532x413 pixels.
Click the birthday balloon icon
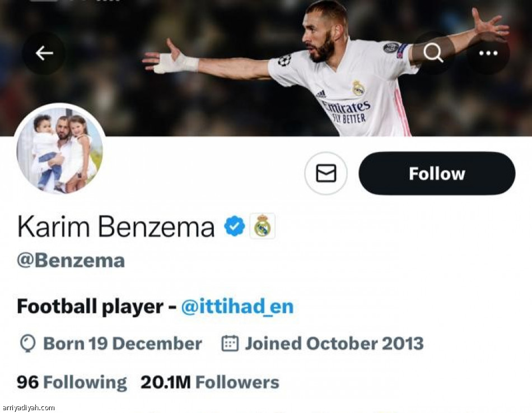click(x=26, y=344)
